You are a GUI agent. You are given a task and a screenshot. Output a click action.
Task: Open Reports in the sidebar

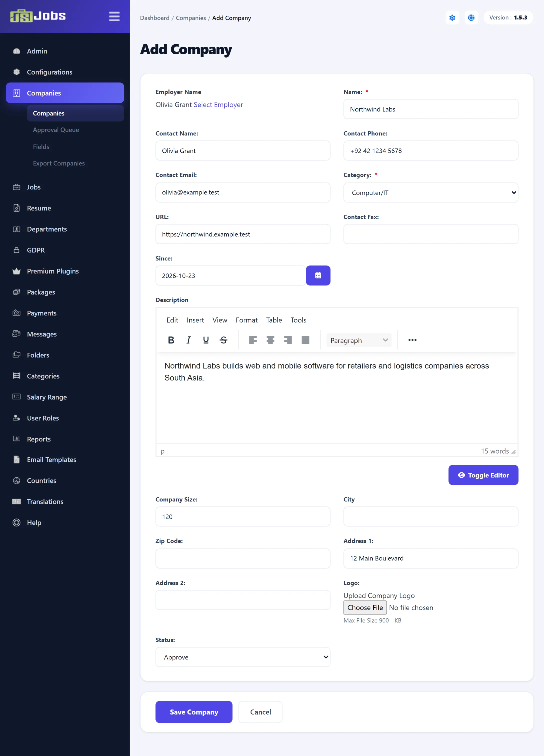click(65, 439)
